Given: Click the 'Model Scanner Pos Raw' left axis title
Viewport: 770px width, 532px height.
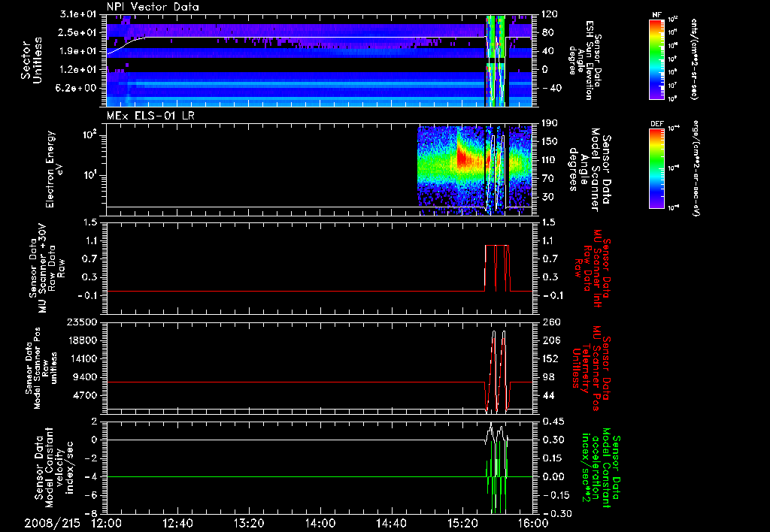Looking at the screenshot, I should tap(41, 368).
